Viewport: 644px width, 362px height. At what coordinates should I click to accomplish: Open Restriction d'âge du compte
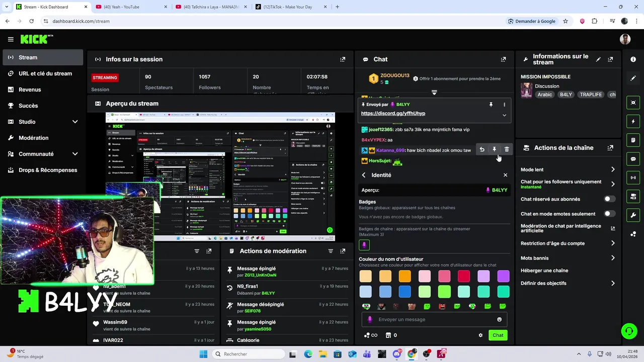pyautogui.click(x=568, y=243)
